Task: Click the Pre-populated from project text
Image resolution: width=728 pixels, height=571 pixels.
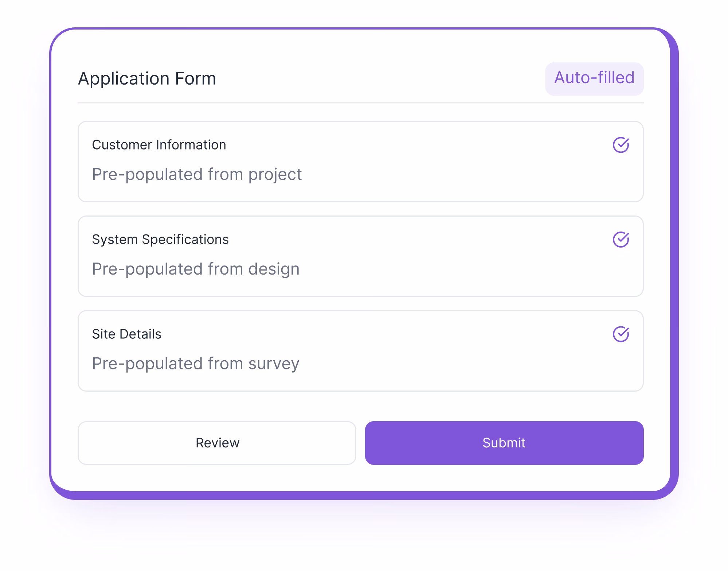Action: [x=197, y=174]
